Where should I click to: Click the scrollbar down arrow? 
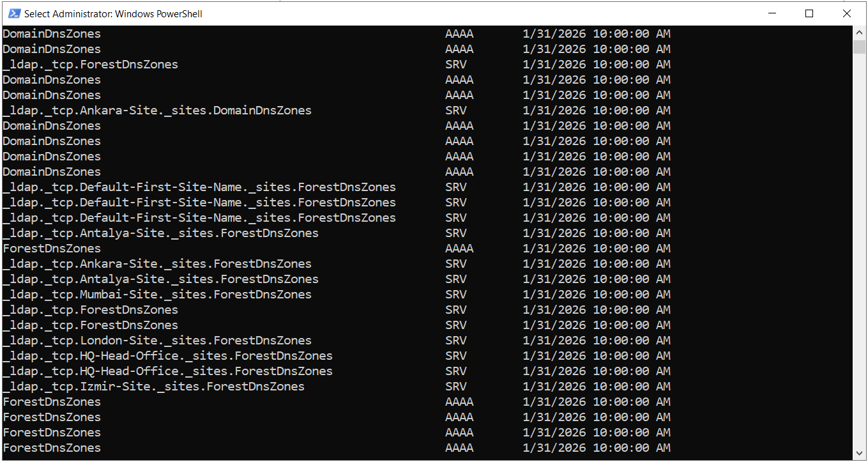(x=860, y=453)
